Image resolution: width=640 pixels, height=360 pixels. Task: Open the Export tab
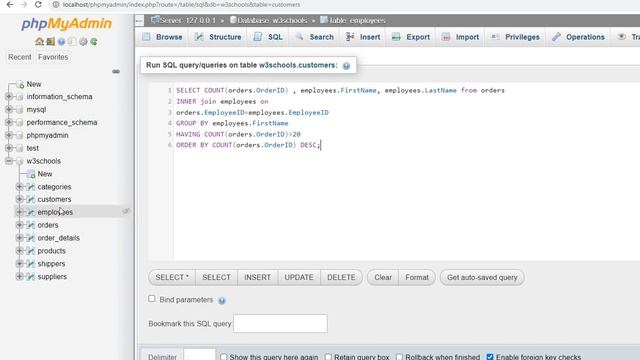click(411, 37)
